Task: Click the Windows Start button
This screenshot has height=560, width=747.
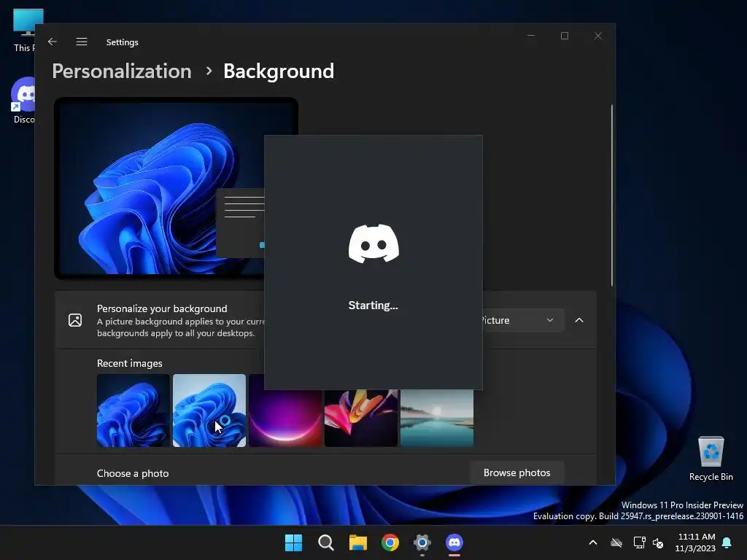Action: tap(293, 542)
